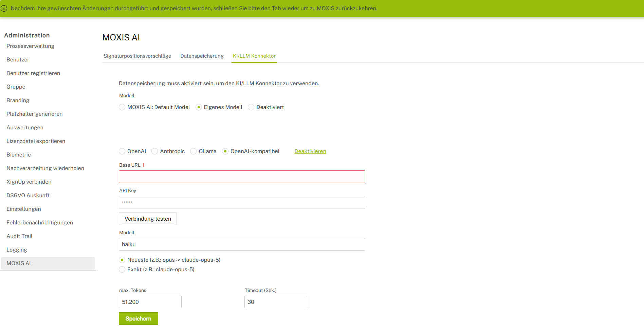Go to Logging in sidebar

(17, 250)
